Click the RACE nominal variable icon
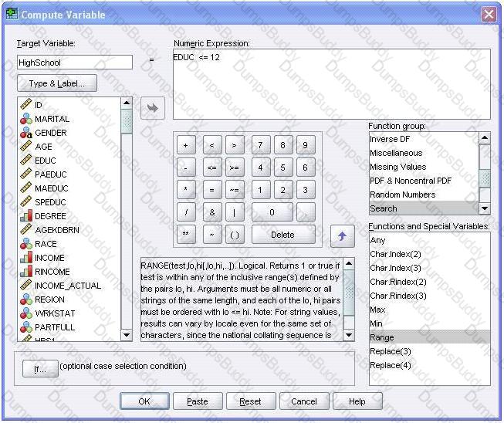The width and height of the screenshot is (504, 423). pos(25,244)
